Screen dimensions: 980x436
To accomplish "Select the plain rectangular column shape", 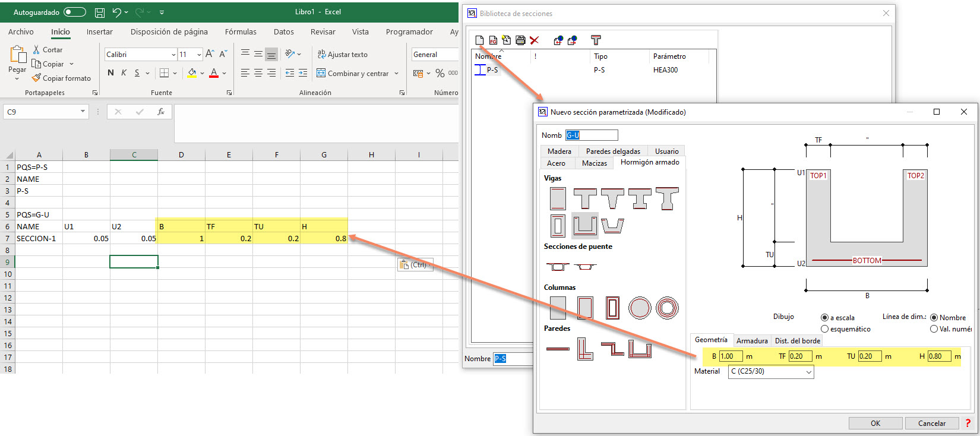I will [x=558, y=308].
